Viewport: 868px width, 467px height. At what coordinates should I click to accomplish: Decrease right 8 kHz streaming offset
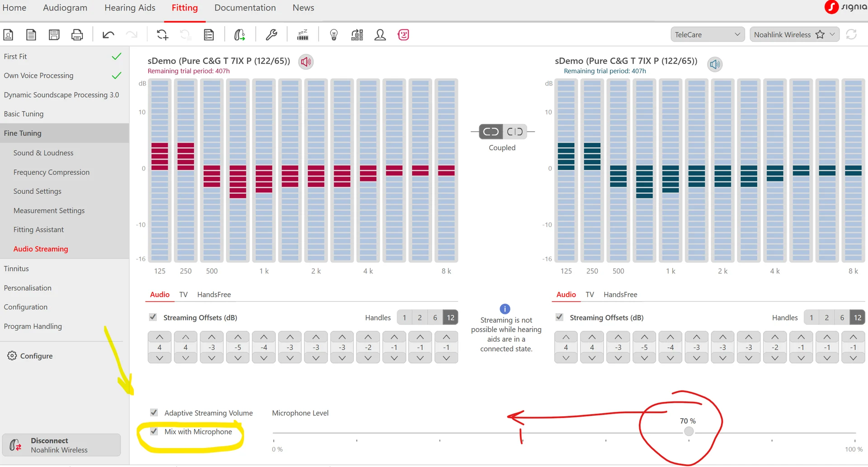[853, 358]
